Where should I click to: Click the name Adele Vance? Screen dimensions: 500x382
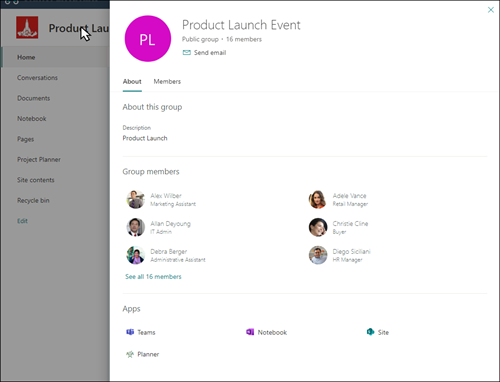pyautogui.click(x=349, y=196)
